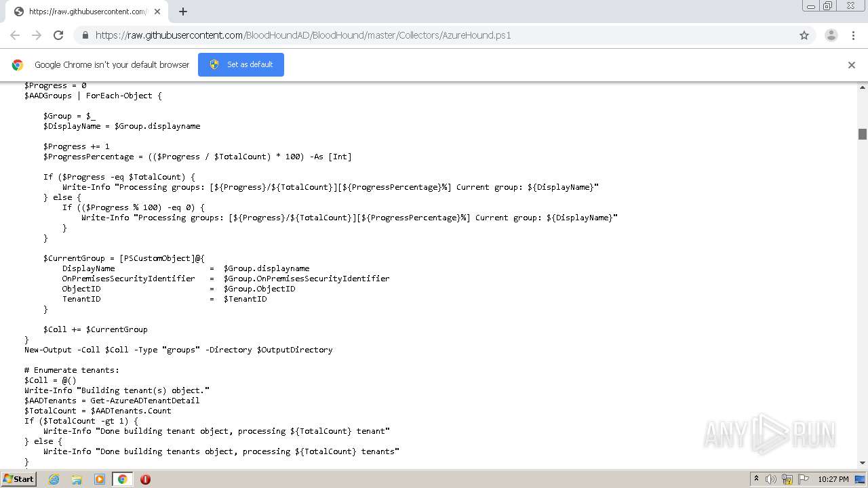Dismiss the default browser notification bar
Viewport: 868px width, 488px height.
point(852,65)
